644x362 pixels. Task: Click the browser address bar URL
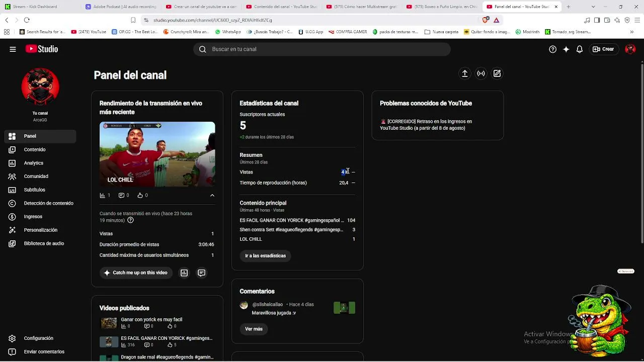pyautogui.click(x=213, y=20)
